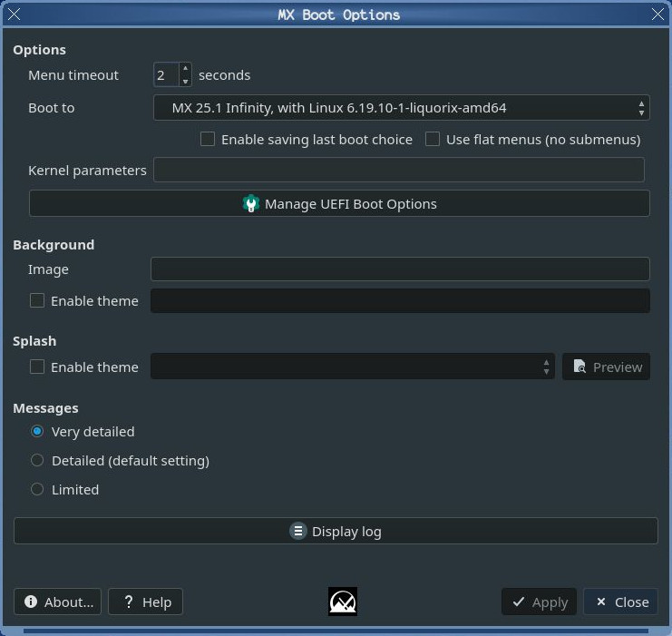This screenshot has height=636, width=672.
Task: Open Help
Action: tap(146, 602)
